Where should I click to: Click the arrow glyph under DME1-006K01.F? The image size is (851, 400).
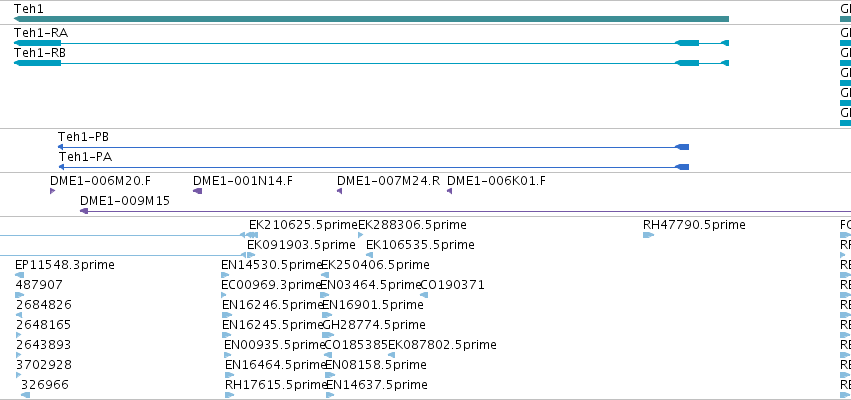(450, 191)
